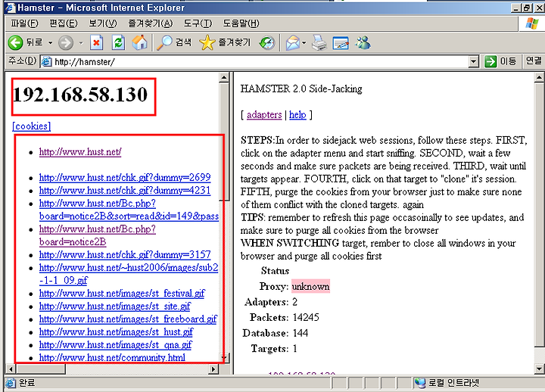Image resolution: width=545 pixels, height=392 pixels.
Task: Click the right frame scroll down arrow
Action: pyautogui.click(x=540, y=369)
